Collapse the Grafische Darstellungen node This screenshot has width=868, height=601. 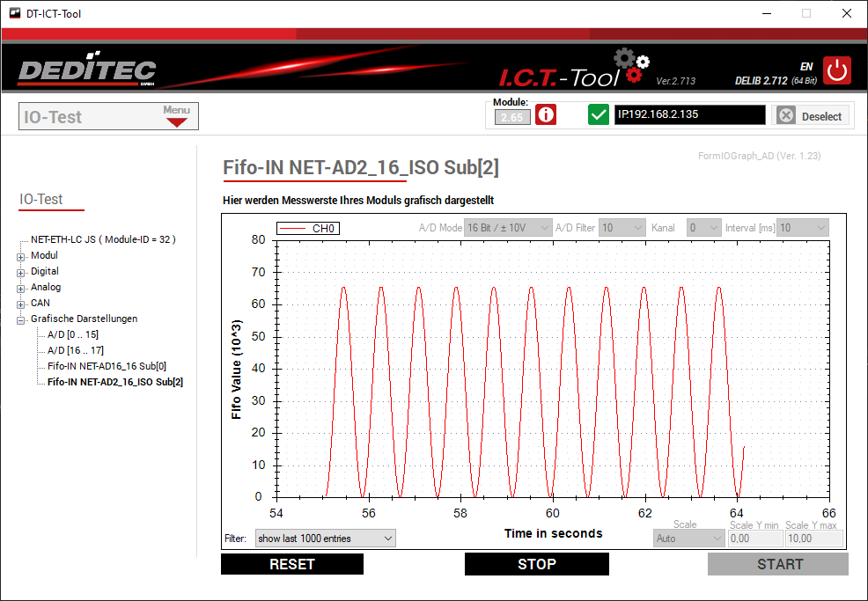coord(21,319)
